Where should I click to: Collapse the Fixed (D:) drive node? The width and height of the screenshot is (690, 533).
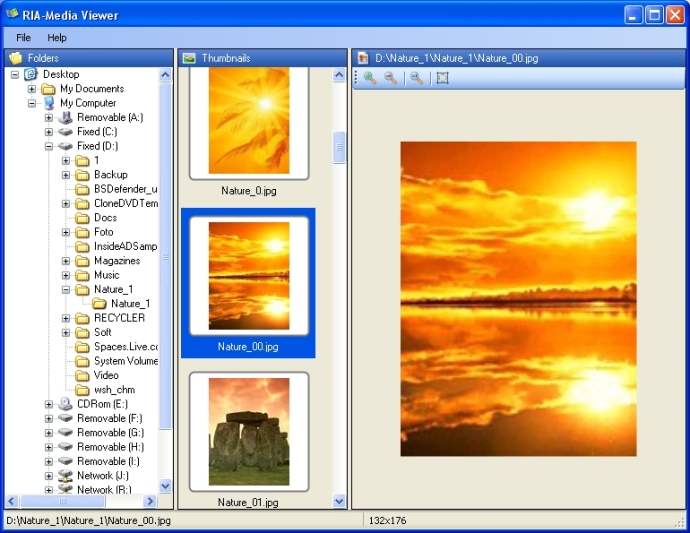pos(49,146)
